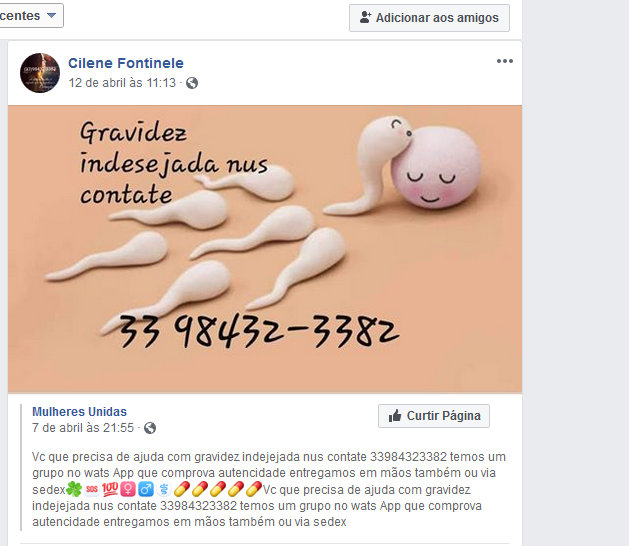Open the 12 de abril às 11:13 timestamp
Image resolution: width=629 pixels, height=546 pixels.
[122, 83]
